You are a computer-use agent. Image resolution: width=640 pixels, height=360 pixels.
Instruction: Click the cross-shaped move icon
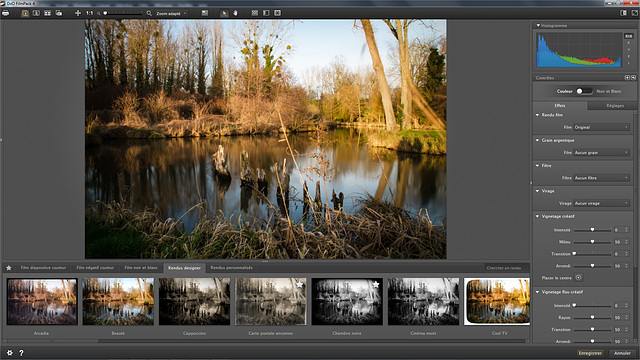coord(78,13)
